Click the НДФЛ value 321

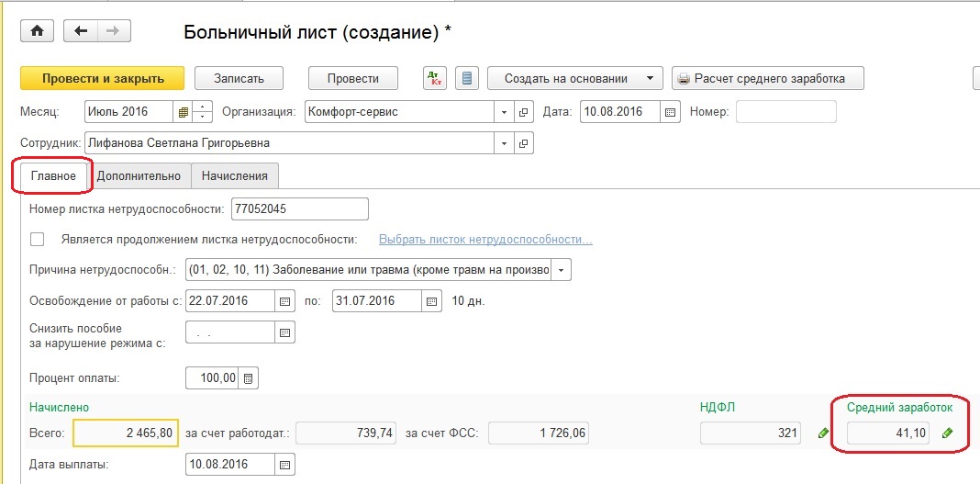point(751,433)
